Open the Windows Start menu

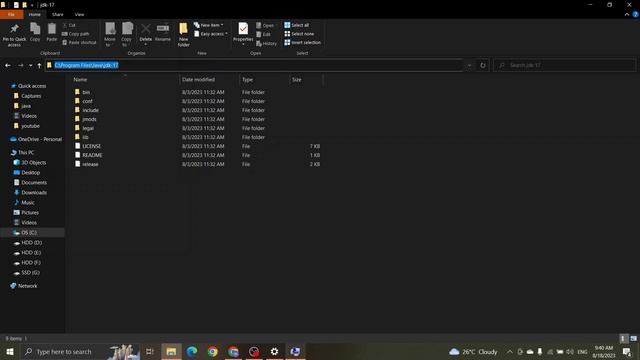click(9, 351)
